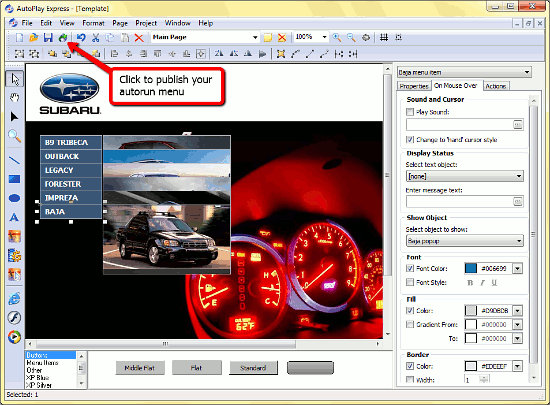Open the 100% zoom level dropdown
550x405 pixels.
tap(324, 37)
